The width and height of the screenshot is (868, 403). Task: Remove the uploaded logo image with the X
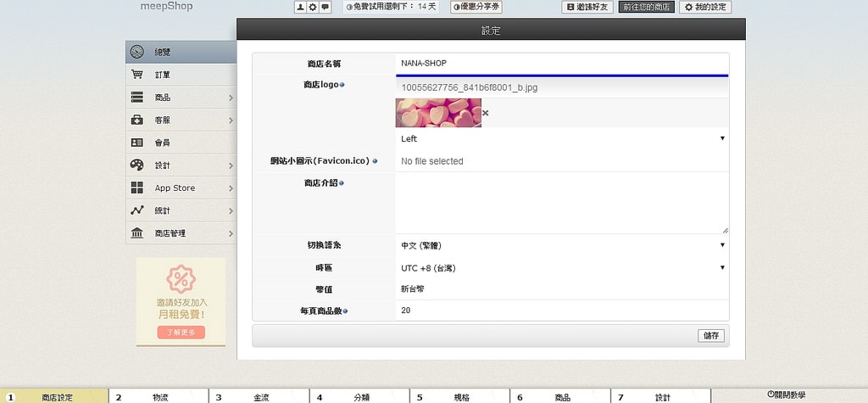486,113
